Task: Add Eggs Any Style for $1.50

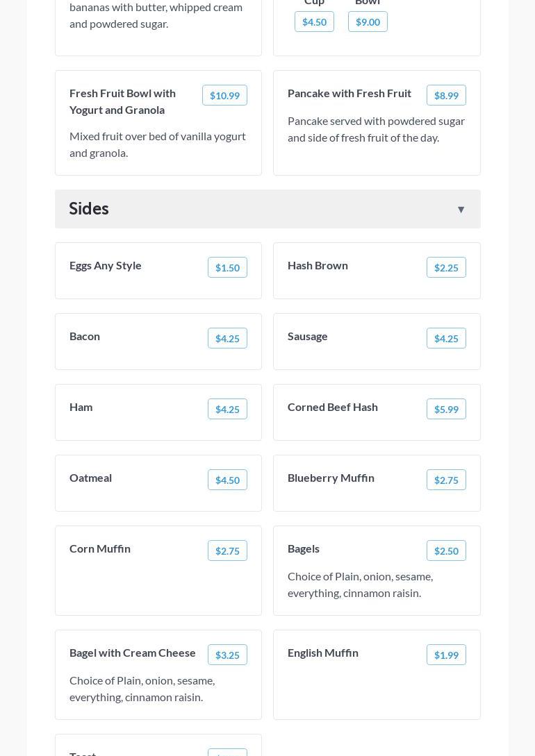Action: pos(227,268)
